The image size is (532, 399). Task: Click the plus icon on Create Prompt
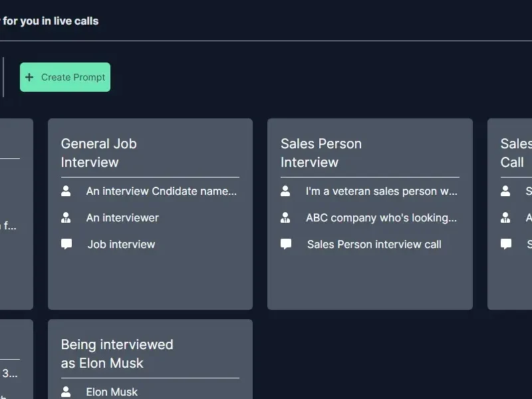click(x=29, y=77)
